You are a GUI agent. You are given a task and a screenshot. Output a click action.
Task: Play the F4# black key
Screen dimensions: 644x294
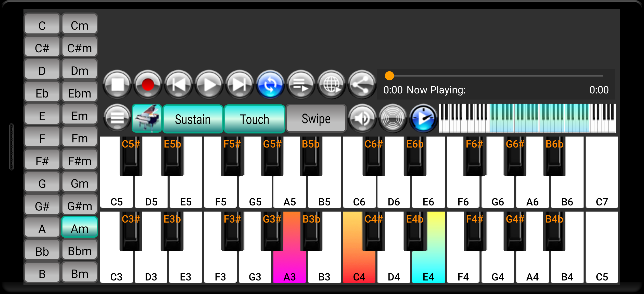point(474,231)
